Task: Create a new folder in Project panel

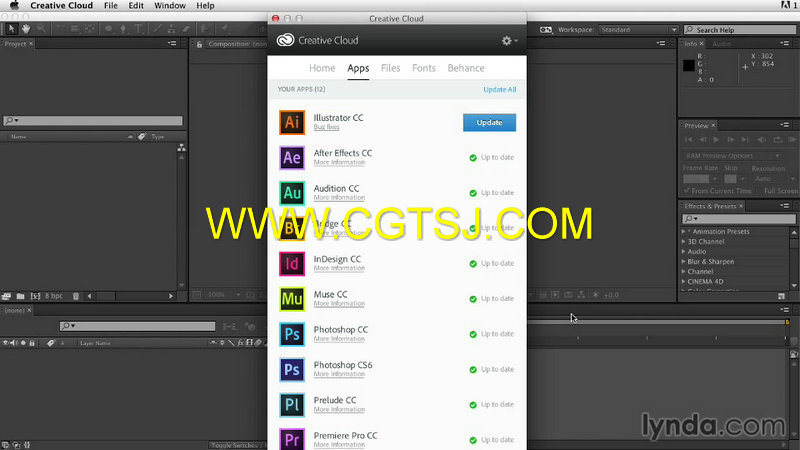Action: [x=20, y=296]
